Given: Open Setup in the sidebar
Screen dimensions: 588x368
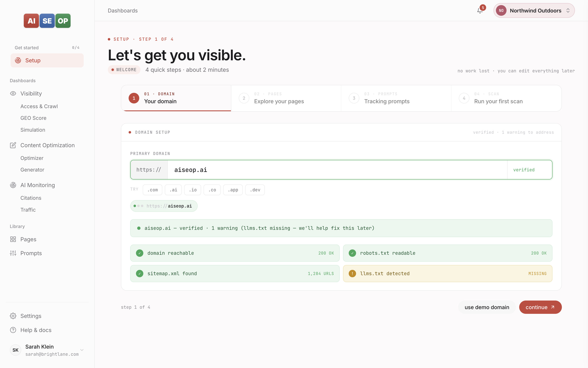Looking at the screenshot, I should (47, 60).
